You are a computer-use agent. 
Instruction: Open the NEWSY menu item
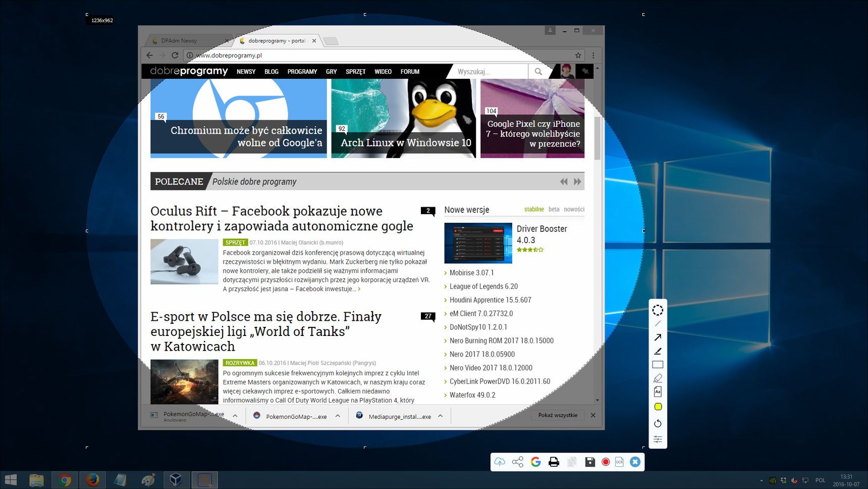coord(246,71)
